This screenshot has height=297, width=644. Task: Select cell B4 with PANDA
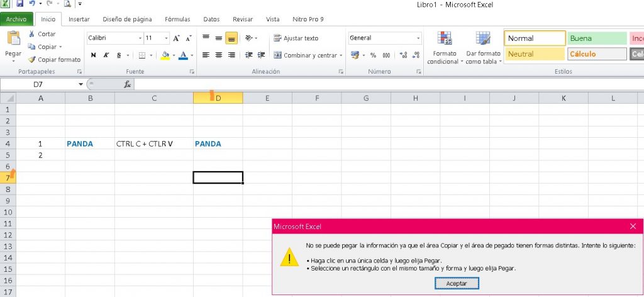click(90, 143)
